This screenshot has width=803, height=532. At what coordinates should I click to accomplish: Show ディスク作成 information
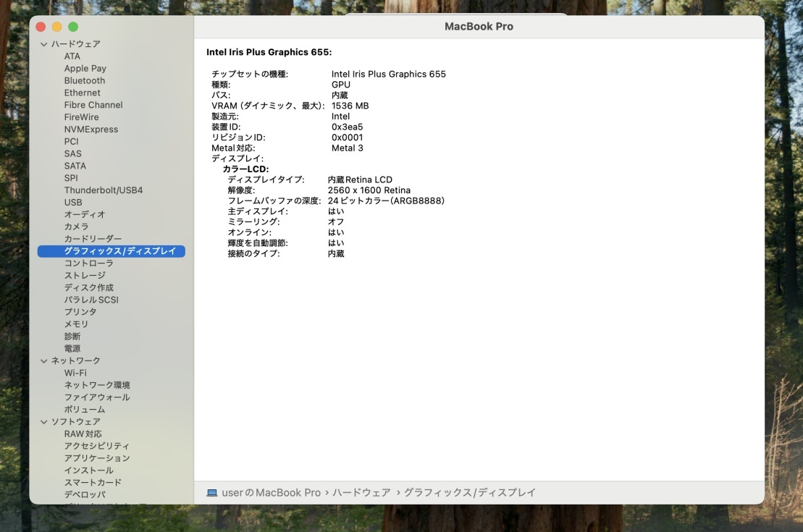(88, 288)
